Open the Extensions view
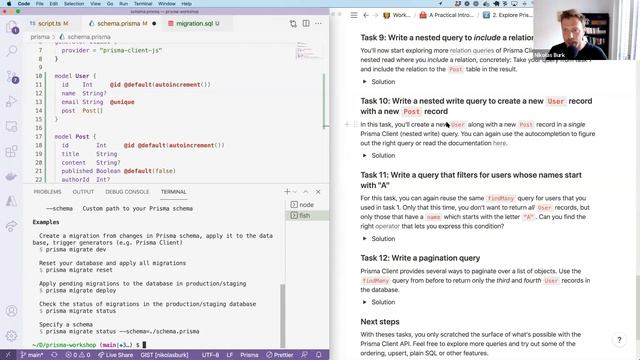The height and width of the screenshot is (360, 640). 12,151
